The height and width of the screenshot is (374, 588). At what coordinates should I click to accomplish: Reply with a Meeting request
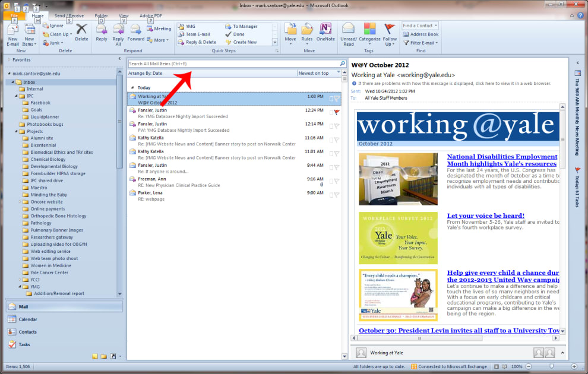point(159,28)
